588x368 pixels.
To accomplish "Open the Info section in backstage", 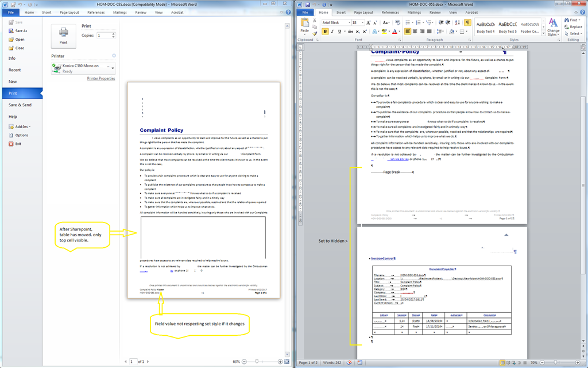I will click(x=12, y=58).
